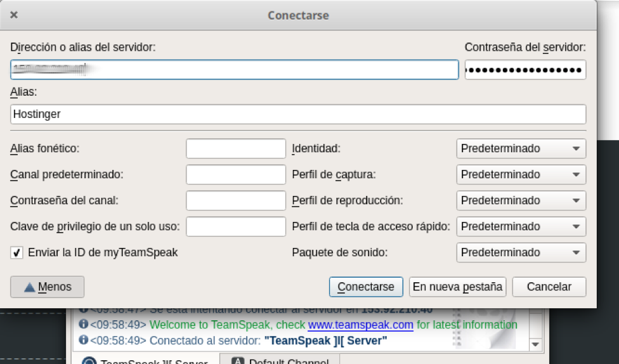Click the Cancelar button
This screenshot has width=619, height=364.
[x=549, y=287]
